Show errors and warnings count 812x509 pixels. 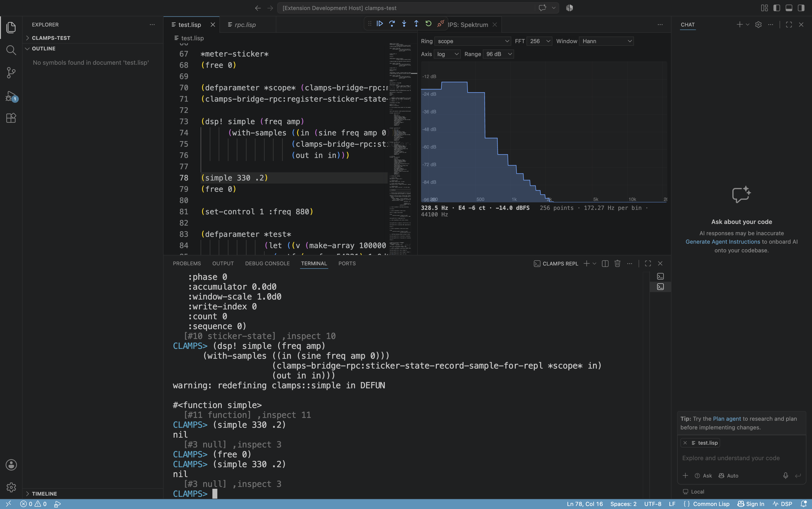tap(33, 504)
